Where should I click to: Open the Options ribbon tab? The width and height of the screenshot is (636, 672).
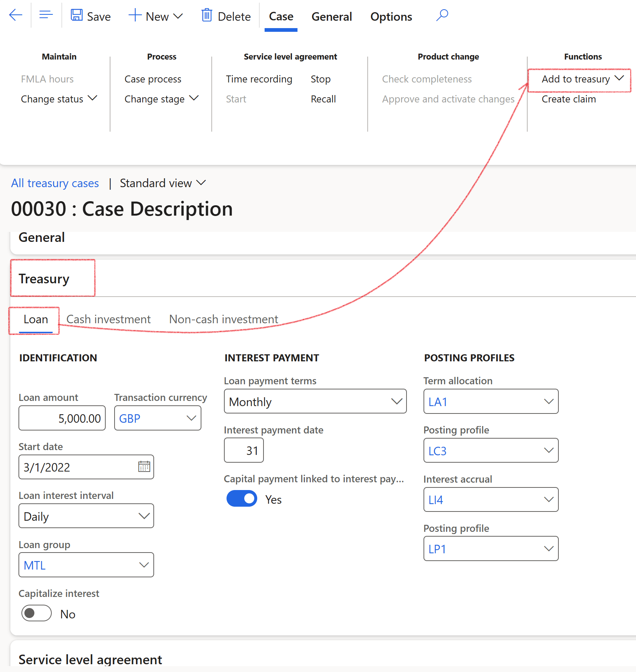coord(391,17)
